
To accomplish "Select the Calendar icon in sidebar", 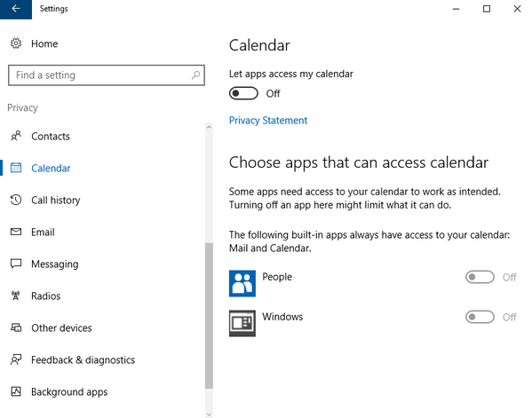I will (16, 168).
